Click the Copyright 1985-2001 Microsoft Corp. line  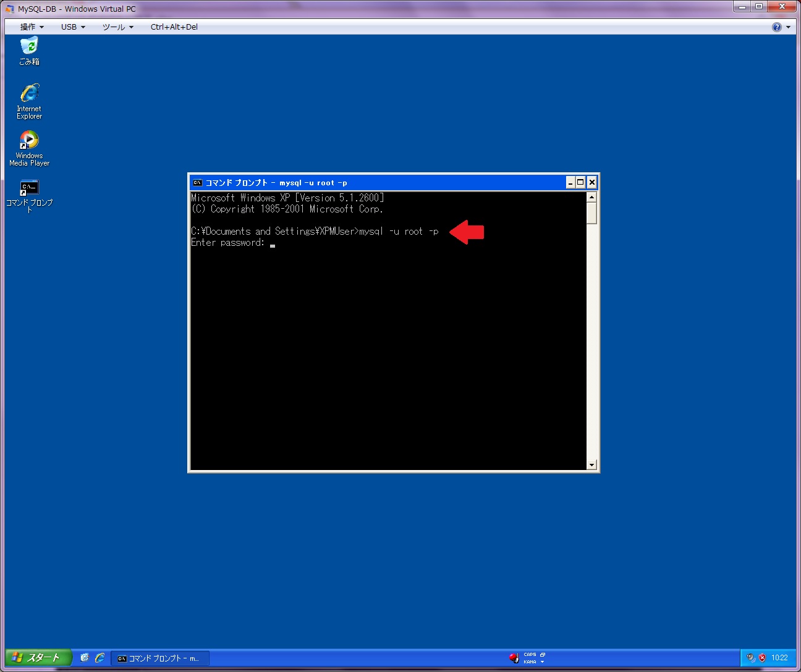(287, 209)
